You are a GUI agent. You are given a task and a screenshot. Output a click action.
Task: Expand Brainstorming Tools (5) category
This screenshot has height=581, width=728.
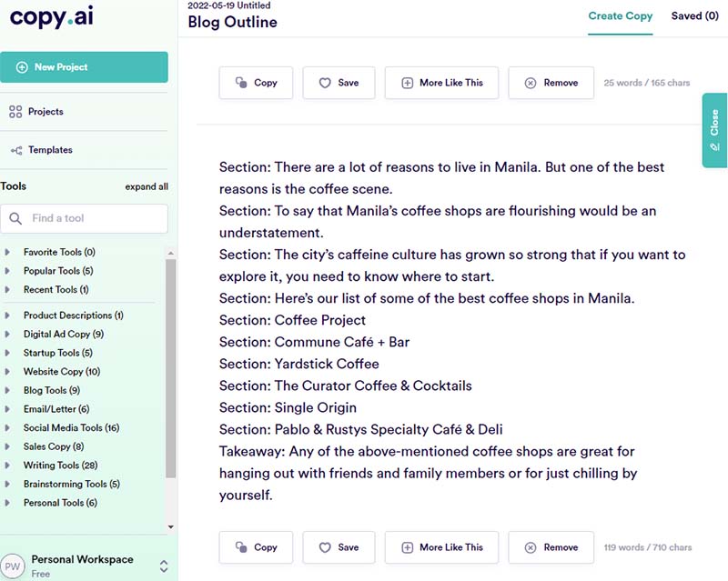pos(7,484)
